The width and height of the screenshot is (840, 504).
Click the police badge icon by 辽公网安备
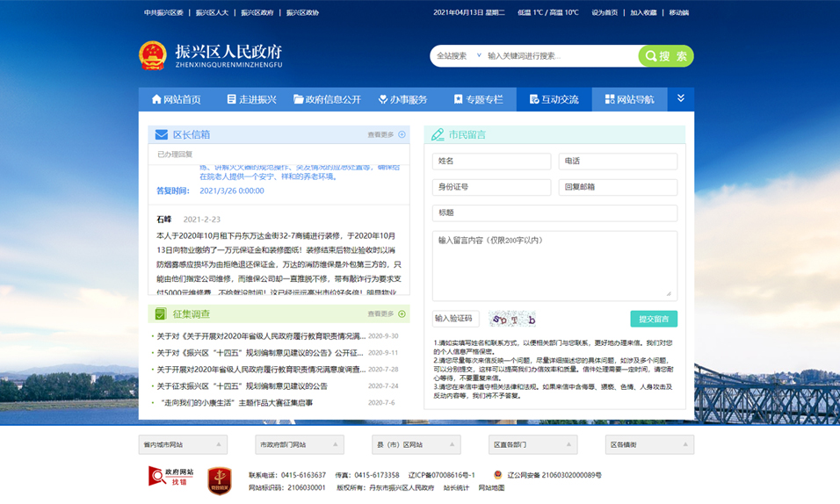[497, 475]
